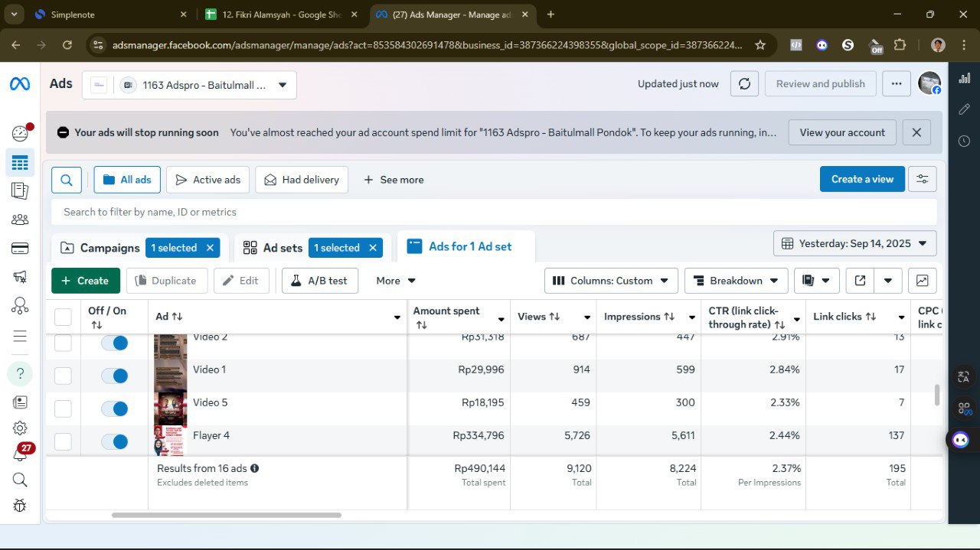Image resolution: width=980 pixels, height=550 pixels.
Task: Open the date range Yesterday dropdown
Action: click(854, 244)
